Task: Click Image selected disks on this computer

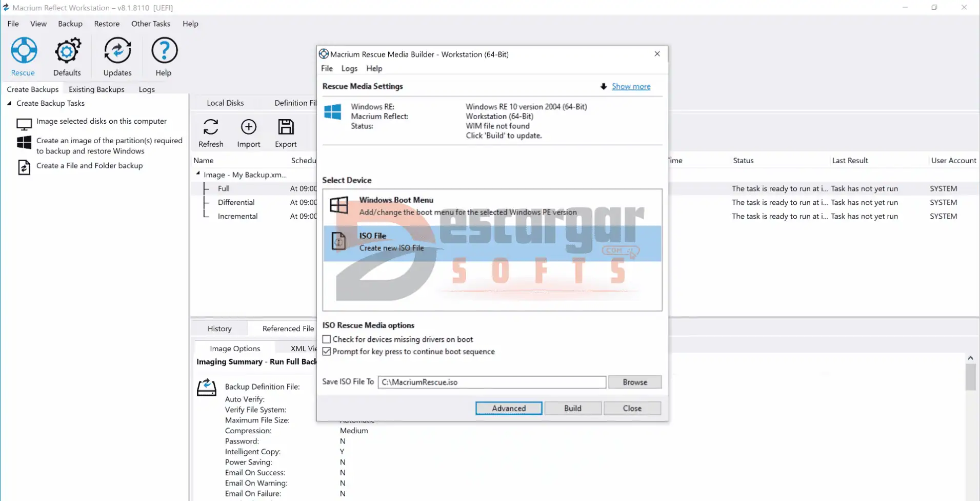Action: point(101,121)
